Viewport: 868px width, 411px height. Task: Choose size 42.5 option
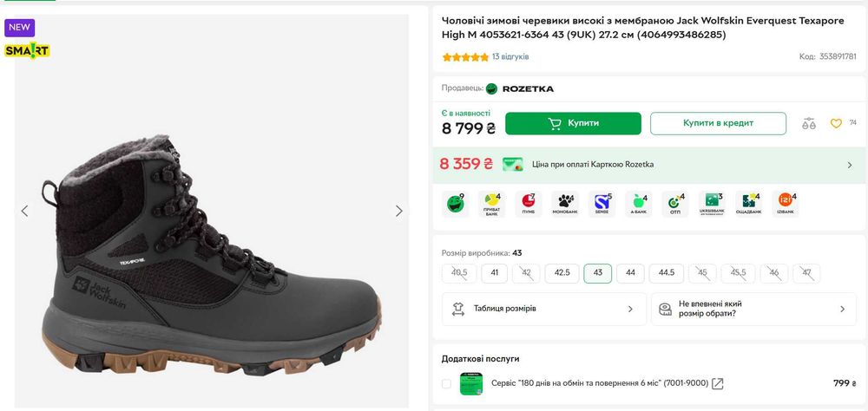(x=562, y=273)
